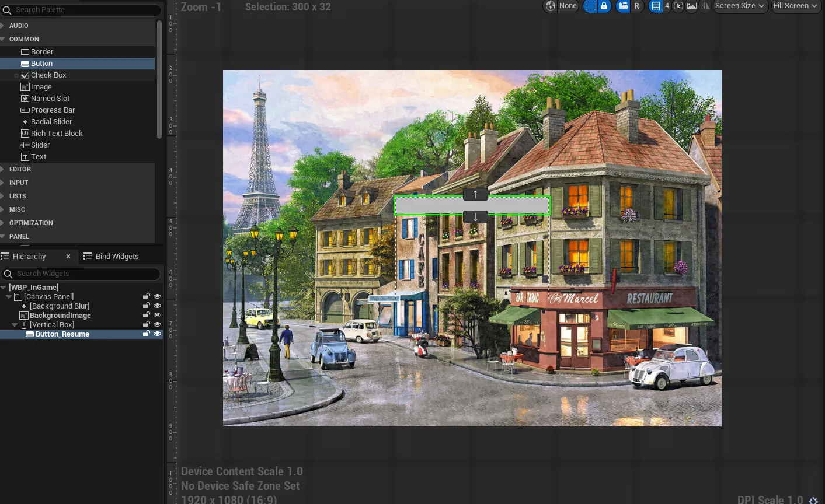Click the mirror/flip preview icon
The height and width of the screenshot is (504, 825).
click(705, 6)
